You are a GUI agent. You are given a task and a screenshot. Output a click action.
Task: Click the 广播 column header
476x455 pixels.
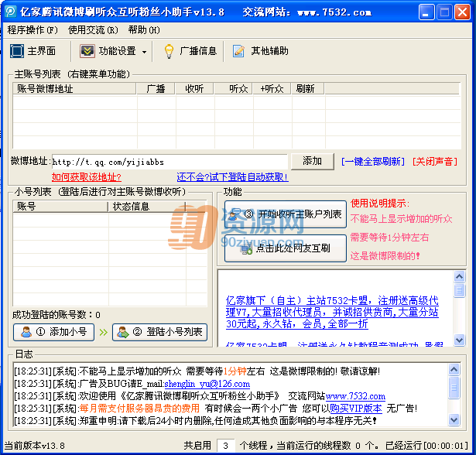pos(156,89)
